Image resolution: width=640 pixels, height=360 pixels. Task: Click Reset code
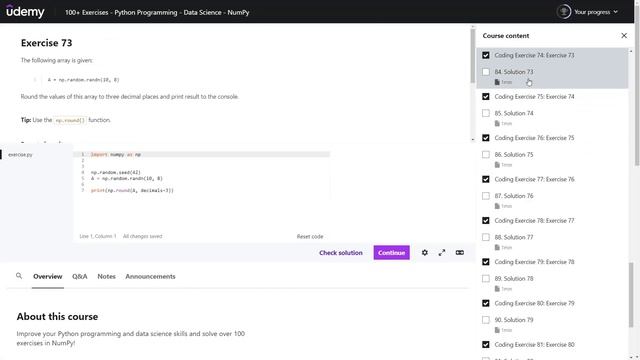pyautogui.click(x=310, y=236)
